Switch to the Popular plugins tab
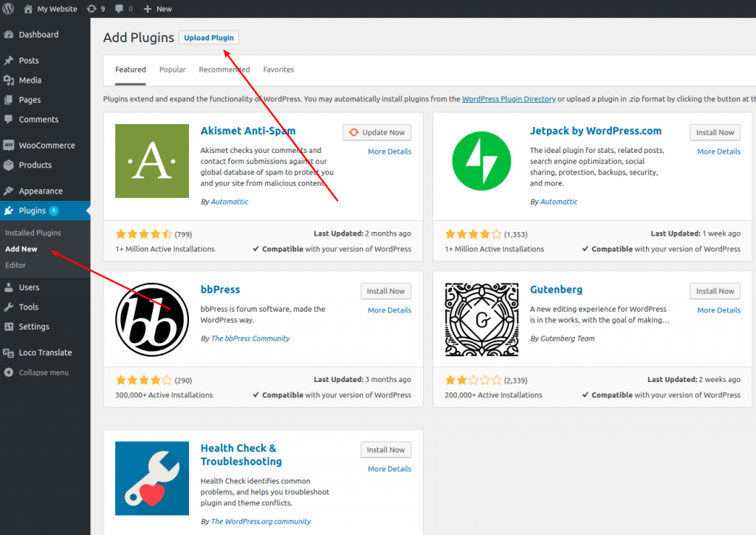 (172, 69)
